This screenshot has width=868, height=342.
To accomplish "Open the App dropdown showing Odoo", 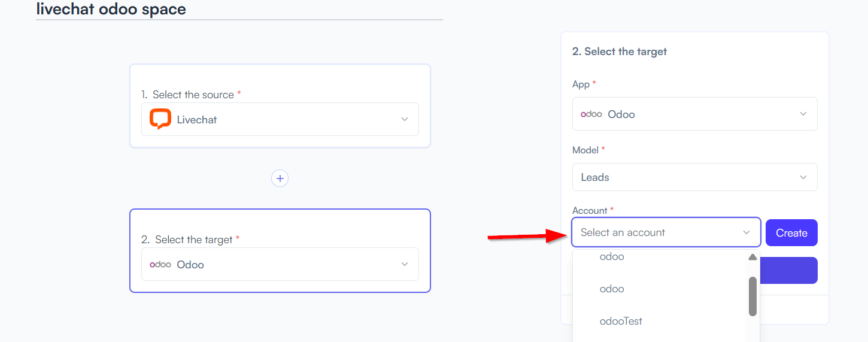I will pos(695,114).
